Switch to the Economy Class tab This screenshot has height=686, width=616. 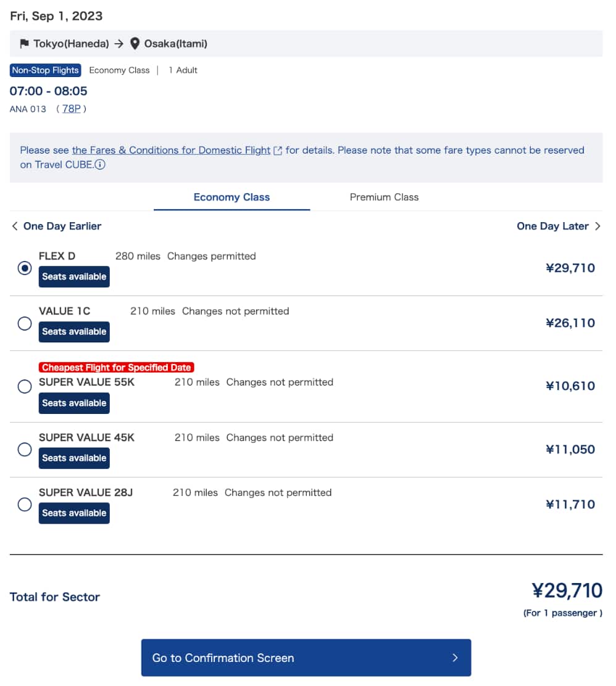(231, 197)
